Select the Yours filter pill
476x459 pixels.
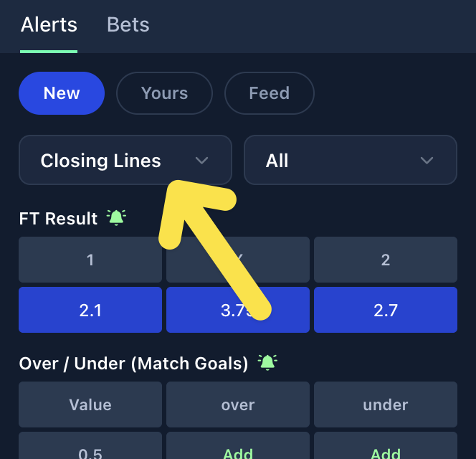[164, 93]
